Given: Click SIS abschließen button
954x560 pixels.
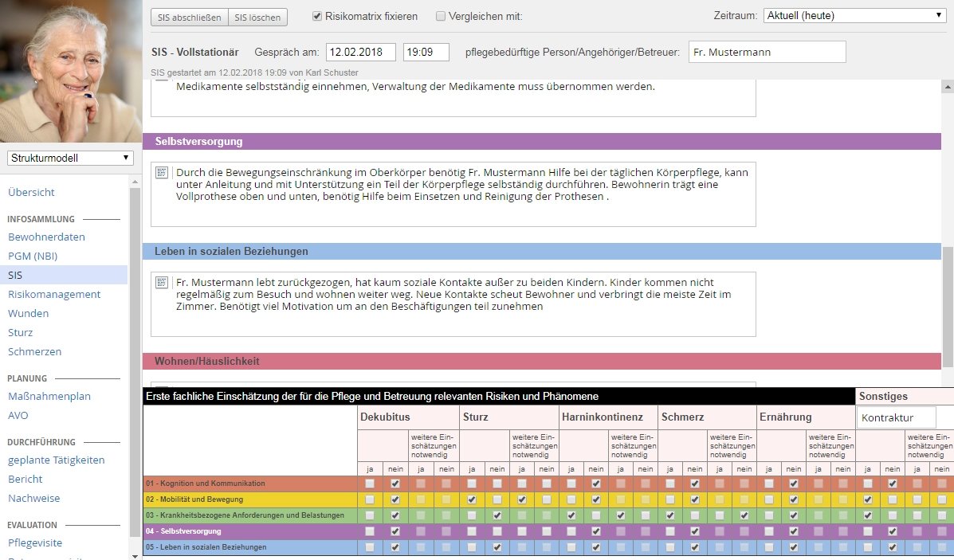Looking at the screenshot, I should point(189,17).
